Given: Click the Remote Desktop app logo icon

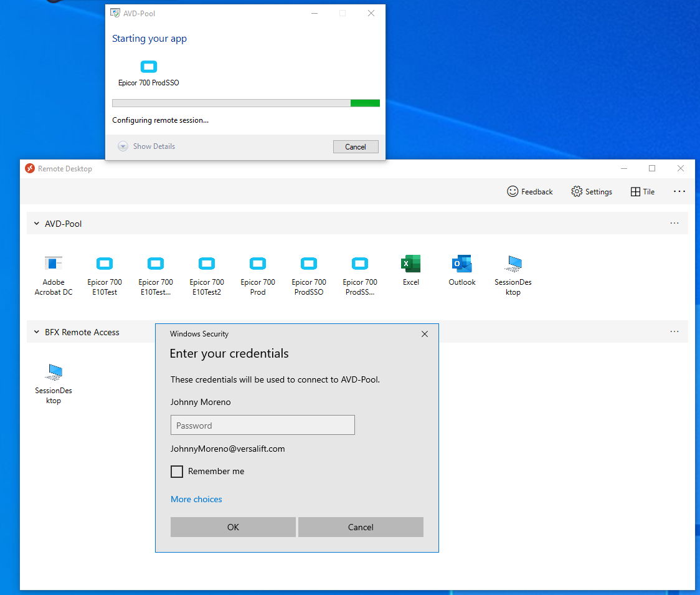Looking at the screenshot, I should point(30,168).
